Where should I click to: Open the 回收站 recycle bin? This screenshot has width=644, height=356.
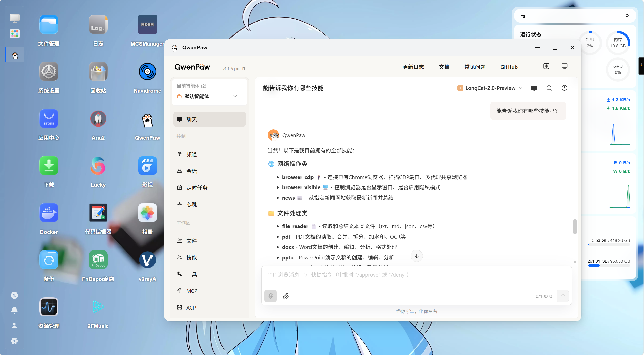click(x=98, y=72)
